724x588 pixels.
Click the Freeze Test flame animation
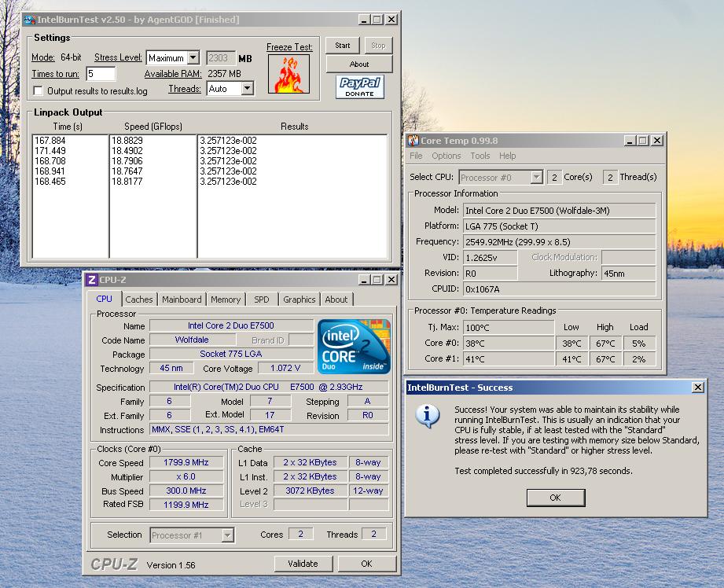pyautogui.click(x=288, y=74)
